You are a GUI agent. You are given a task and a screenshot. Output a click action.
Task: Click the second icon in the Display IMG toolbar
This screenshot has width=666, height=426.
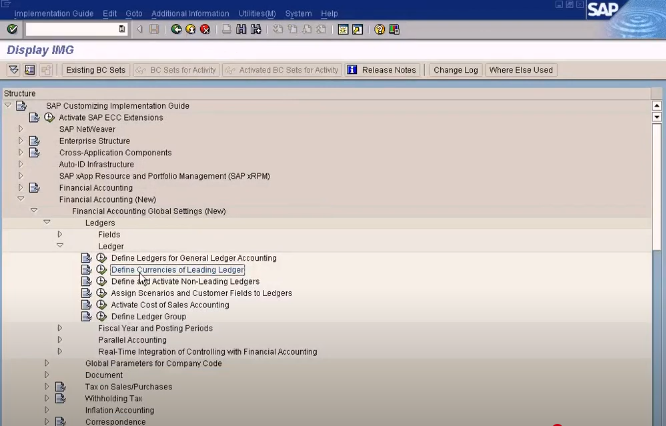(x=30, y=70)
